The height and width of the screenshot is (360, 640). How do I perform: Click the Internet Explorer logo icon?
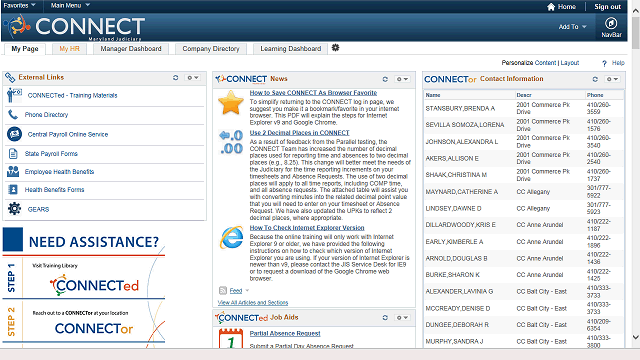[231, 238]
